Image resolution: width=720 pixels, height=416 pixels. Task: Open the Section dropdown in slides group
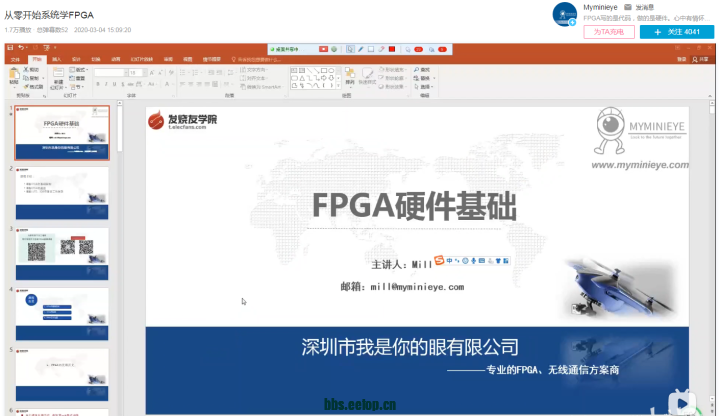point(77,87)
